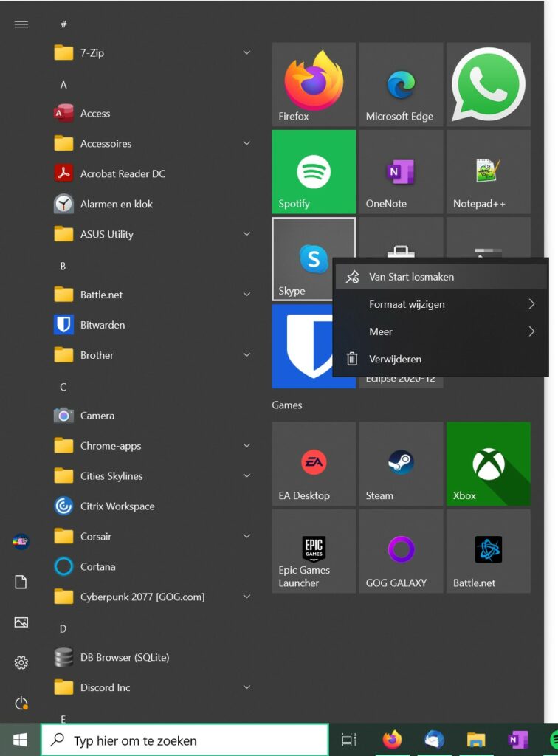Open the WhatsApp tile

[x=488, y=84]
